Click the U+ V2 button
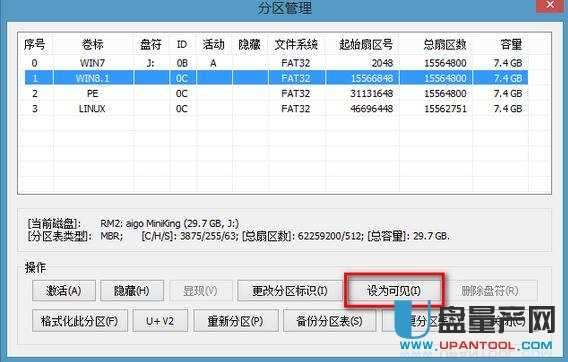Screen dimensions: 568x362 160,321
